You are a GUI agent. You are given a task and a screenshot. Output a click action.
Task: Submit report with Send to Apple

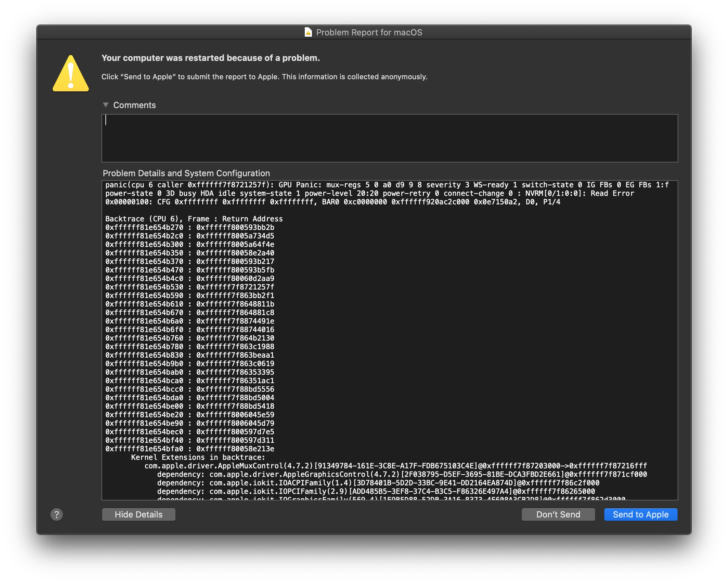640,515
